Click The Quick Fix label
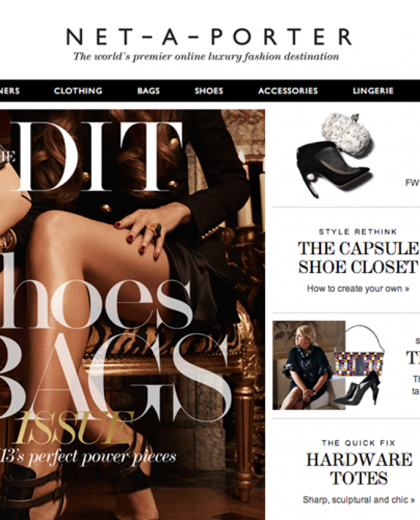420x520 pixels. (359, 443)
